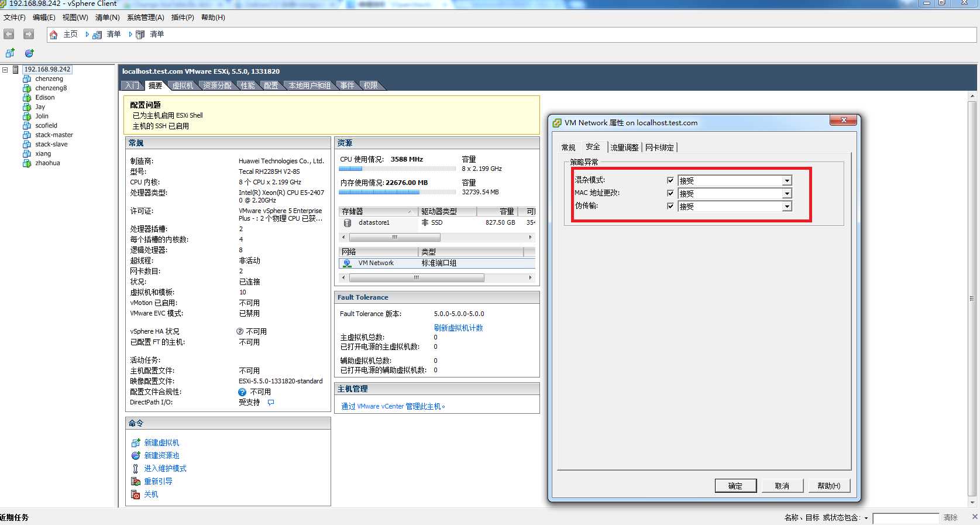
Task: Click the vSphere HA status question icon
Action: [240, 331]
